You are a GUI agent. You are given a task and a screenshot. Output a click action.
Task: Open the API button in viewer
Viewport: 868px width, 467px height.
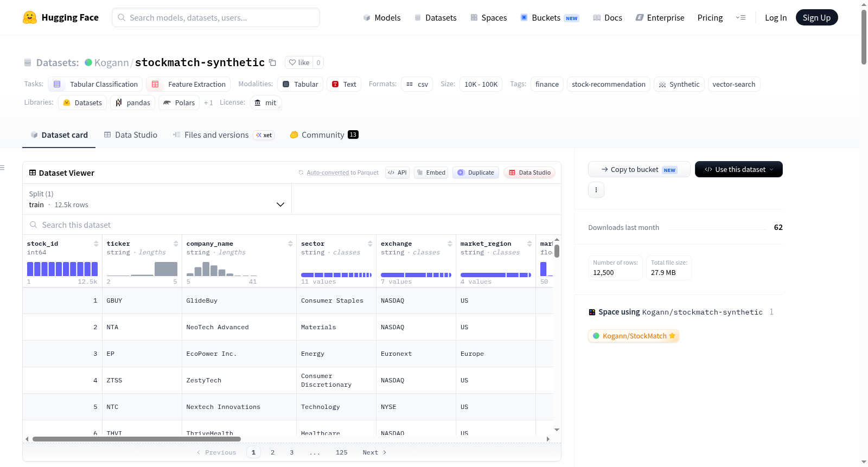click(397, 172)
